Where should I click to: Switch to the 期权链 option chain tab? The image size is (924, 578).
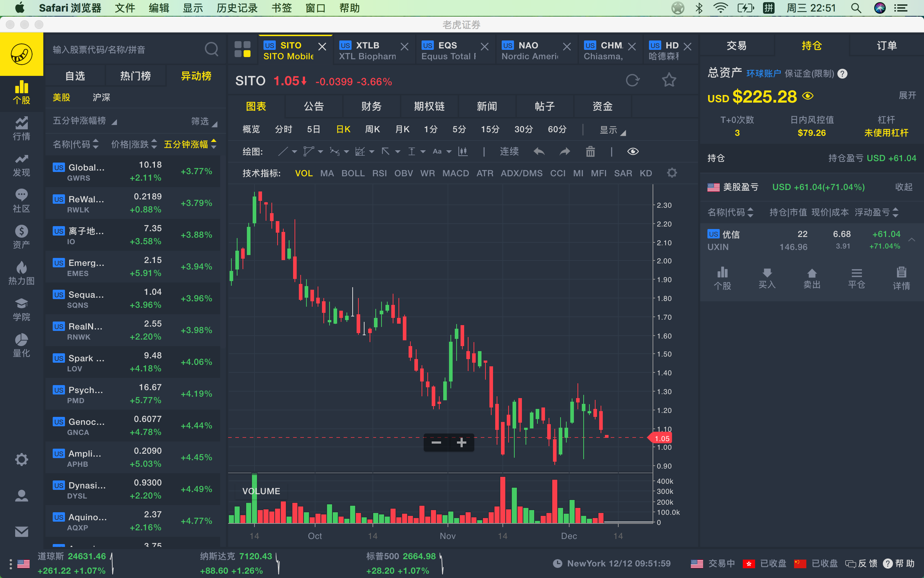[429, 106]
